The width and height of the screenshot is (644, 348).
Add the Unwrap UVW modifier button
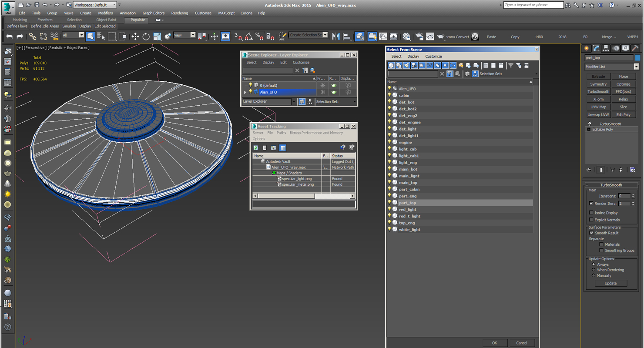pos(598,114)
